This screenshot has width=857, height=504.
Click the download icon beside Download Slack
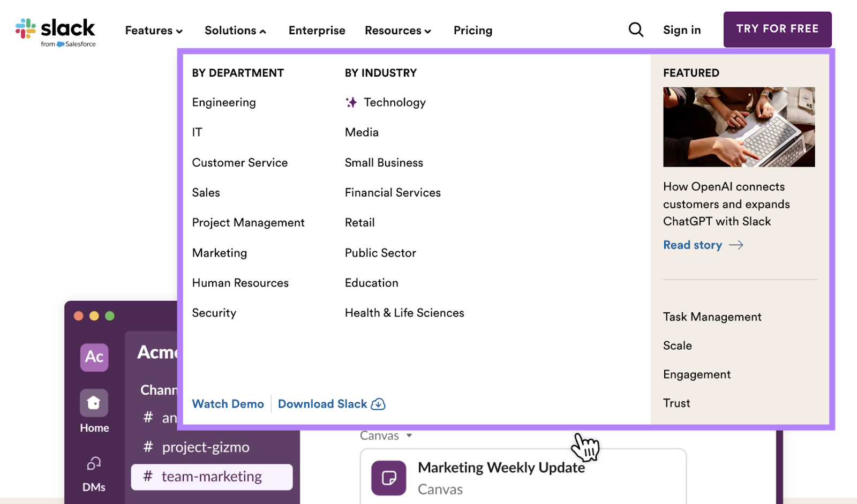point(378,404)
